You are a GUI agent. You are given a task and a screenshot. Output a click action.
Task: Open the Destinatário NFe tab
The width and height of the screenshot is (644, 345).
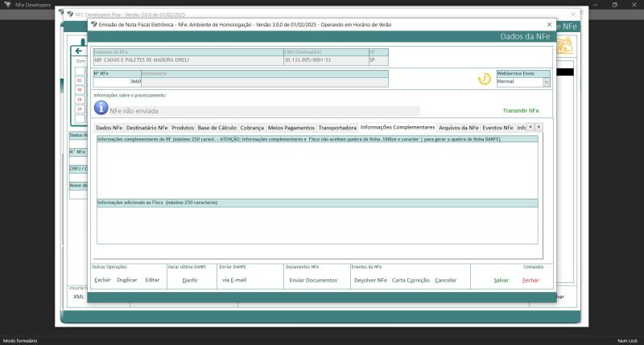147,128
